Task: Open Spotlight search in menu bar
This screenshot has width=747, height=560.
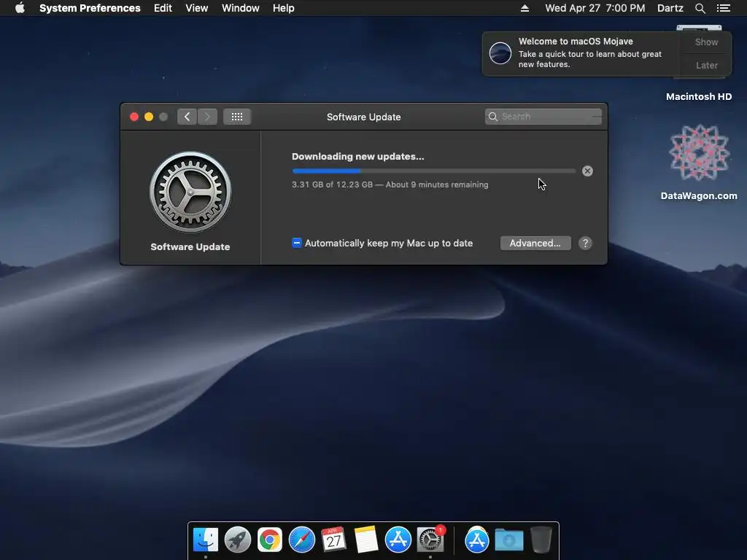Action: tap(700, 8)
